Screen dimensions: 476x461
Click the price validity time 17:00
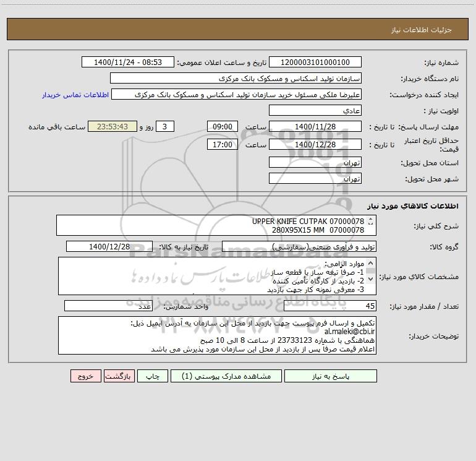pyautogui.click(x=222, y=144)
